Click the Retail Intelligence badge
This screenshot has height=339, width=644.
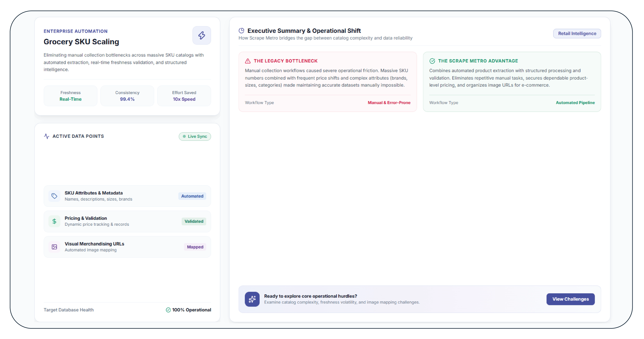tap(577, 33)
